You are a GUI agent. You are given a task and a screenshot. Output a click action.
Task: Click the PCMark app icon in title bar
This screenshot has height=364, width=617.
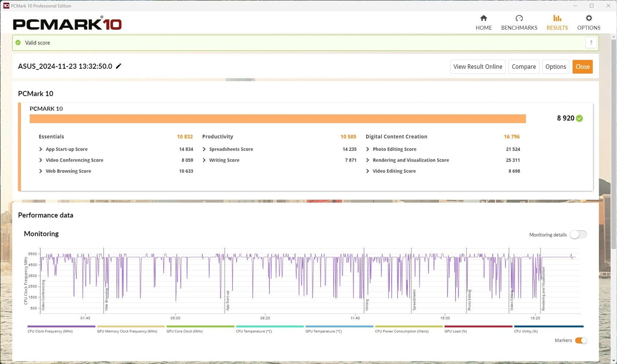[x=6, y=6]
